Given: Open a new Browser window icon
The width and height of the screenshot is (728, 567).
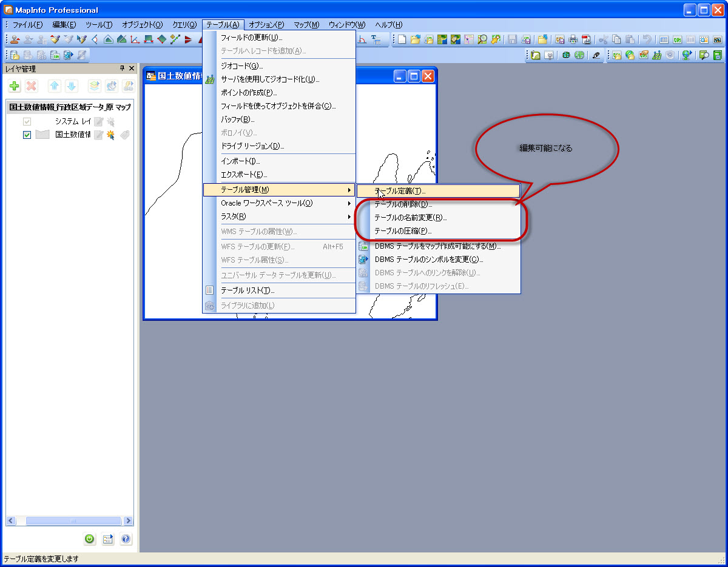Looking at the screenshot, I should tap(664, 39).
